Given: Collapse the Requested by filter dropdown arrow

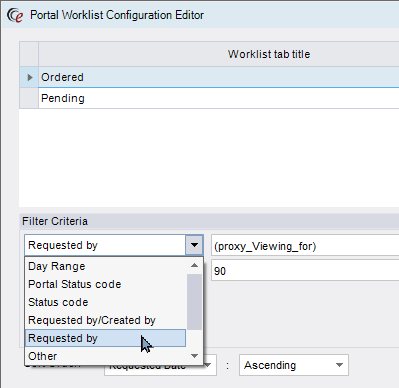Looking at the screenshot, I should (194, 245).
